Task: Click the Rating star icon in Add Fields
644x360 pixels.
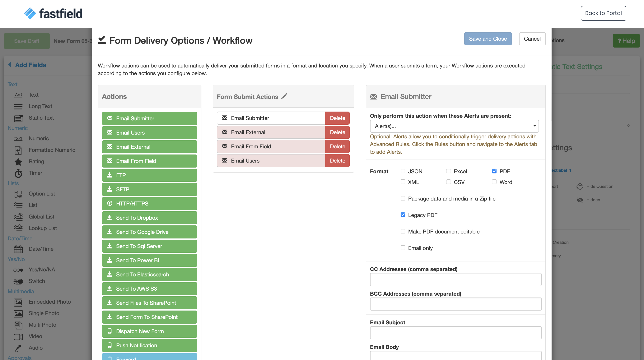Action: coord(18,162)
